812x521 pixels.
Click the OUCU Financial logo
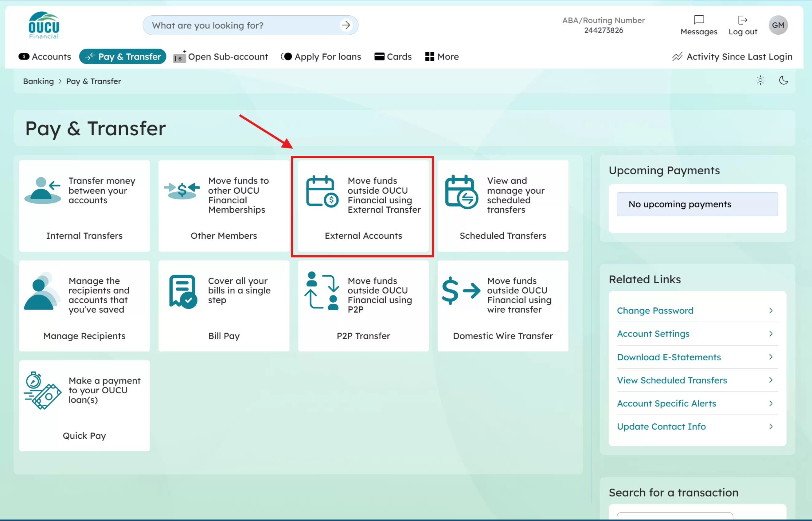44,25
